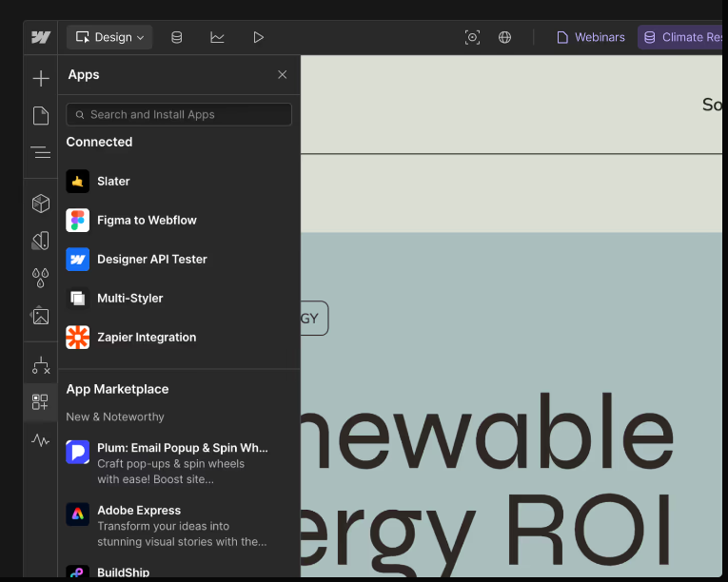
Task: Select the Connected section heading
Action: pos(99,142)
